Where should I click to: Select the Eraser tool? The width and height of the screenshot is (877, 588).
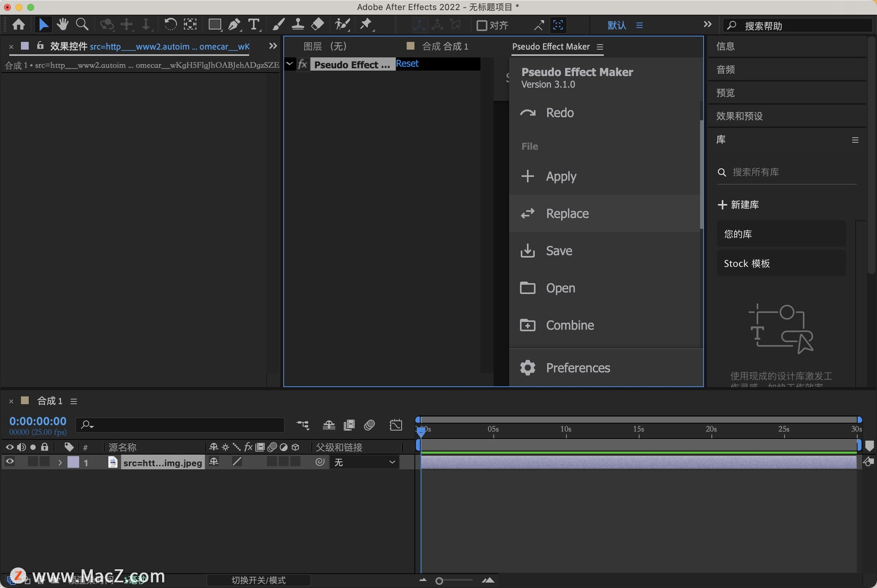(317, 24)
